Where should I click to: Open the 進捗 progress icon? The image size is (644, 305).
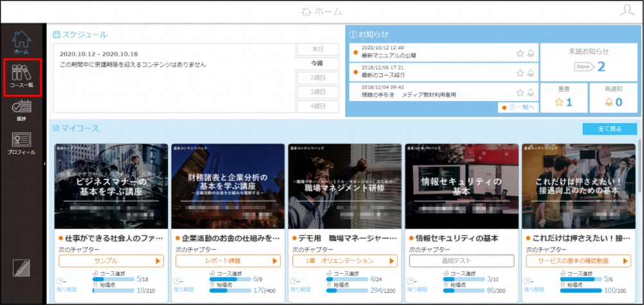pyautogui.click(x=22, y=110)
